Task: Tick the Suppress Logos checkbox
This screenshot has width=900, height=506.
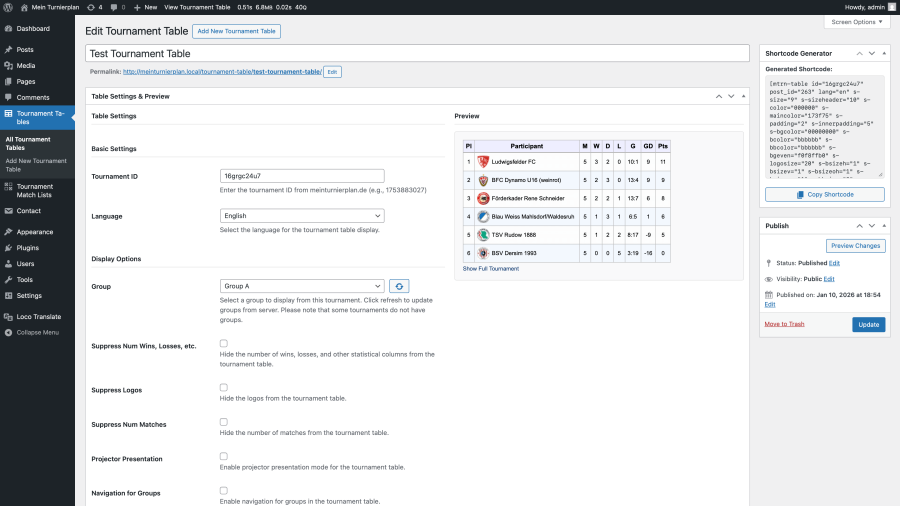Action: tap(224, 387)
